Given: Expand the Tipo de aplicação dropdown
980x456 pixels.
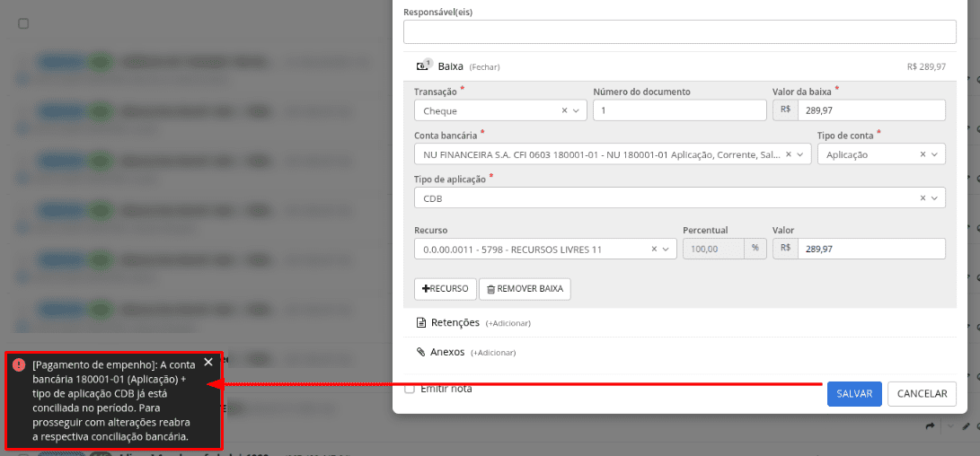Looking at the screenshot, I should point(934,198).
